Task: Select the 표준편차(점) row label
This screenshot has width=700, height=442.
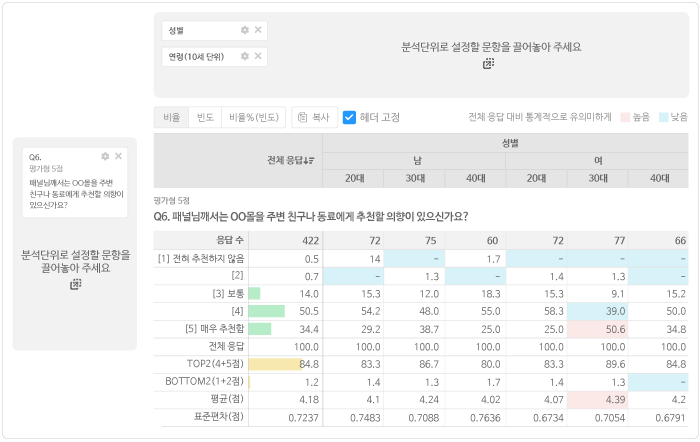Action: [x=219, y=416]
